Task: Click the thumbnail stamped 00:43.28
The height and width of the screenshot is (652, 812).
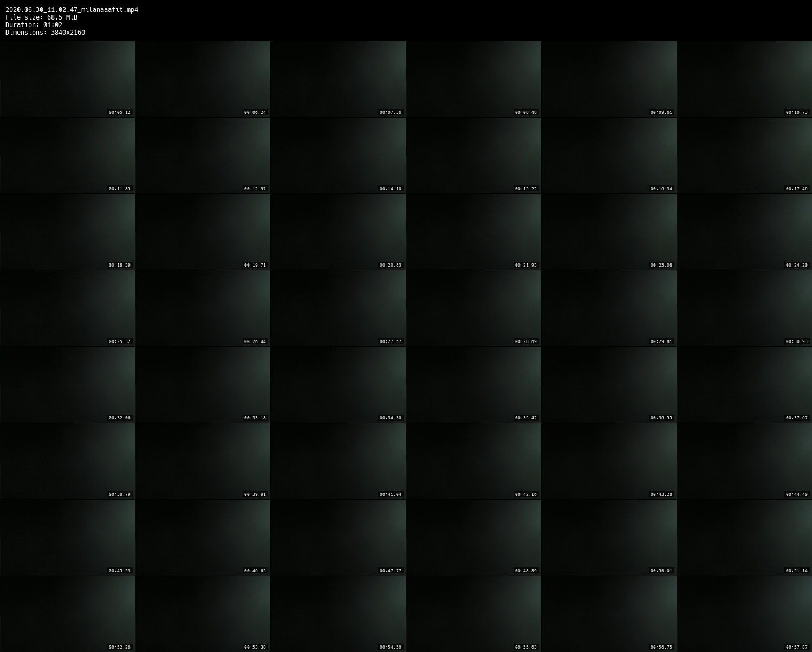Action: 609,461
